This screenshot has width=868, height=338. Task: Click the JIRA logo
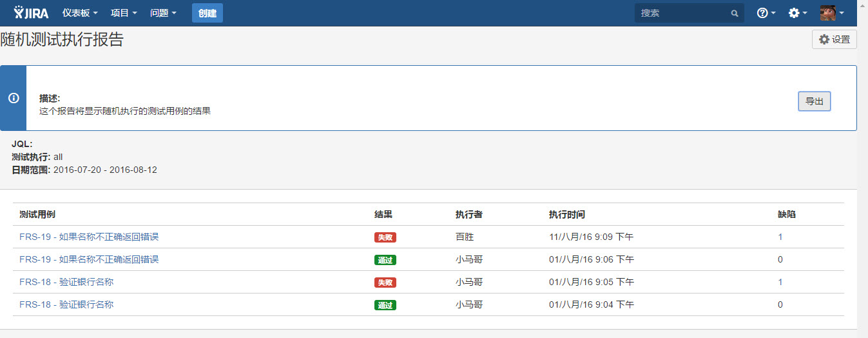click(31, 12)
